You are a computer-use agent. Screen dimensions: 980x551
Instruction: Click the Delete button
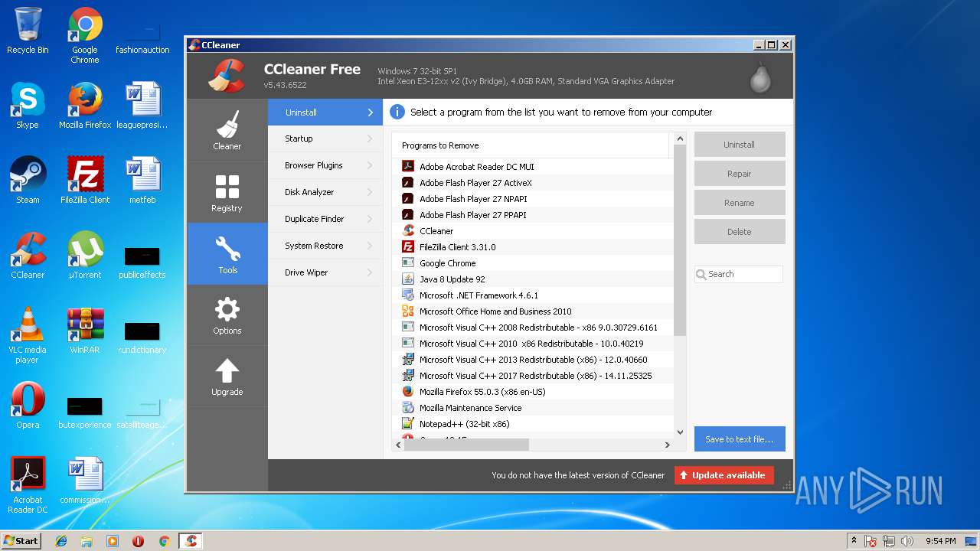coord(740,232)
